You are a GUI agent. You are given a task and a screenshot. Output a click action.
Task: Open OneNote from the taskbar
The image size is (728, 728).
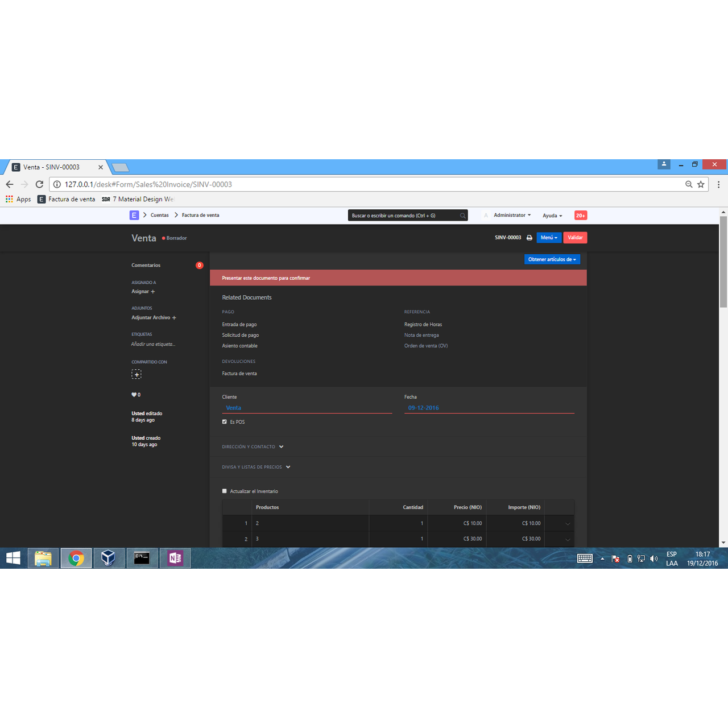[x=175, y=558]
